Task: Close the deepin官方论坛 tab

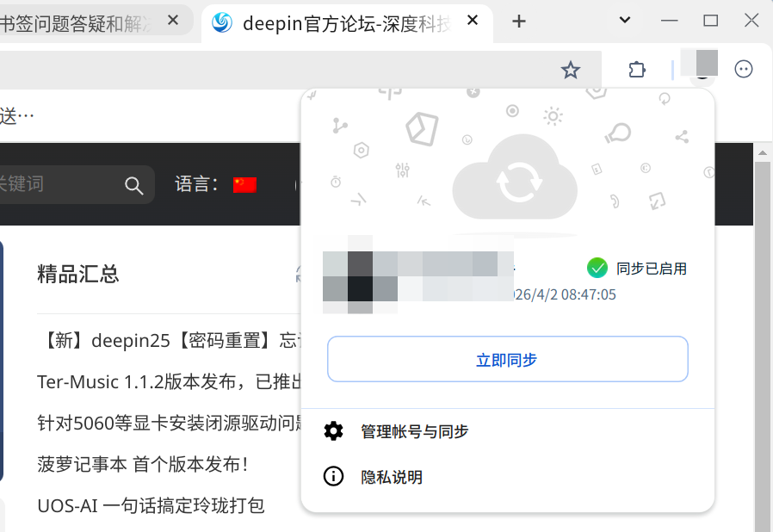Action: point(473,20)
